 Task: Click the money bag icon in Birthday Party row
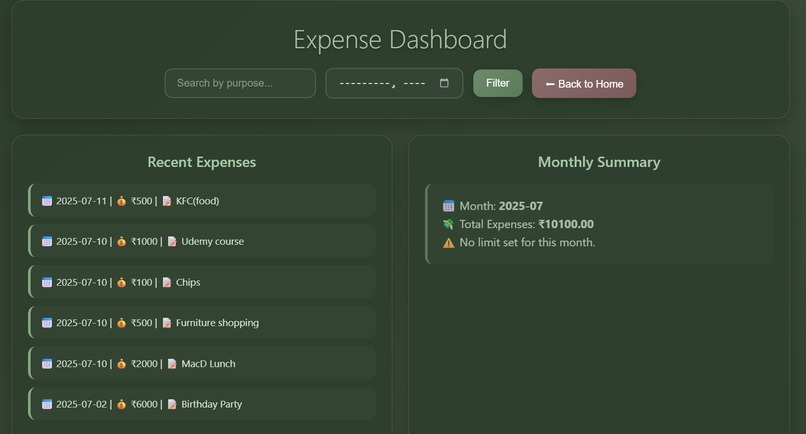121,404
